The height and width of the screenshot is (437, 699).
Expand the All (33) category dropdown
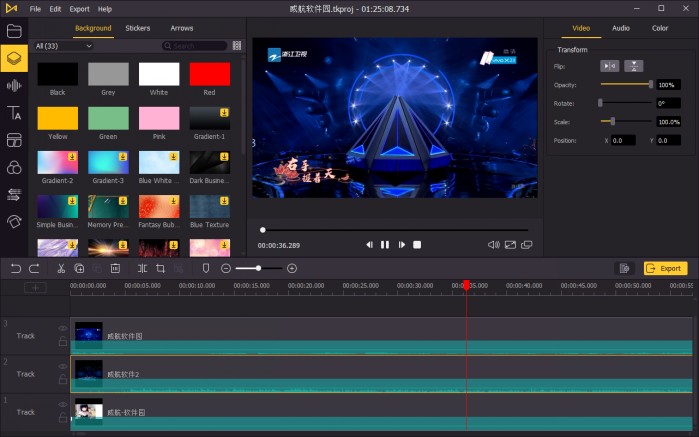[63, 45]
